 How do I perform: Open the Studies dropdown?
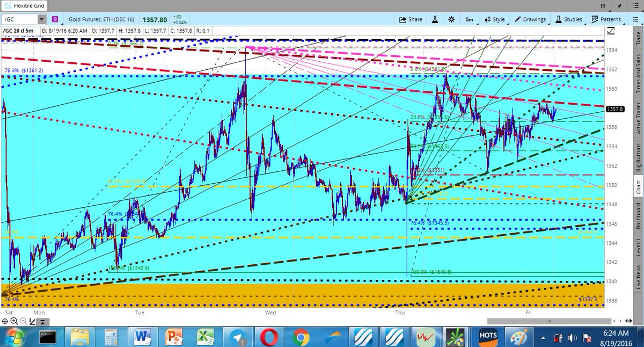569,19
